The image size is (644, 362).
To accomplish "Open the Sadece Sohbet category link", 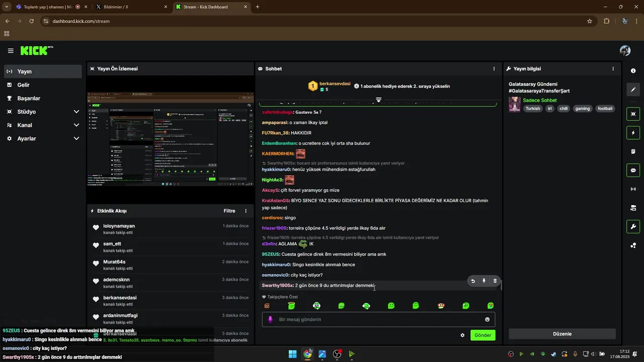I will pos(540,101).
